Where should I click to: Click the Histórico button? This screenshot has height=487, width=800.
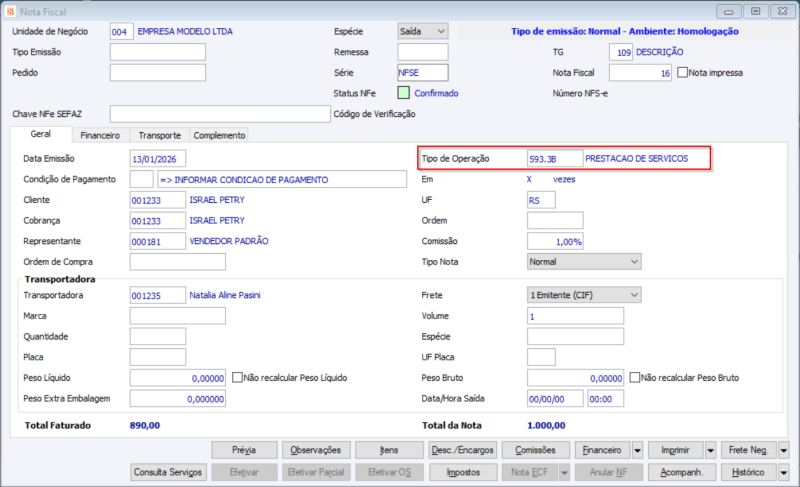coord(748,472)
